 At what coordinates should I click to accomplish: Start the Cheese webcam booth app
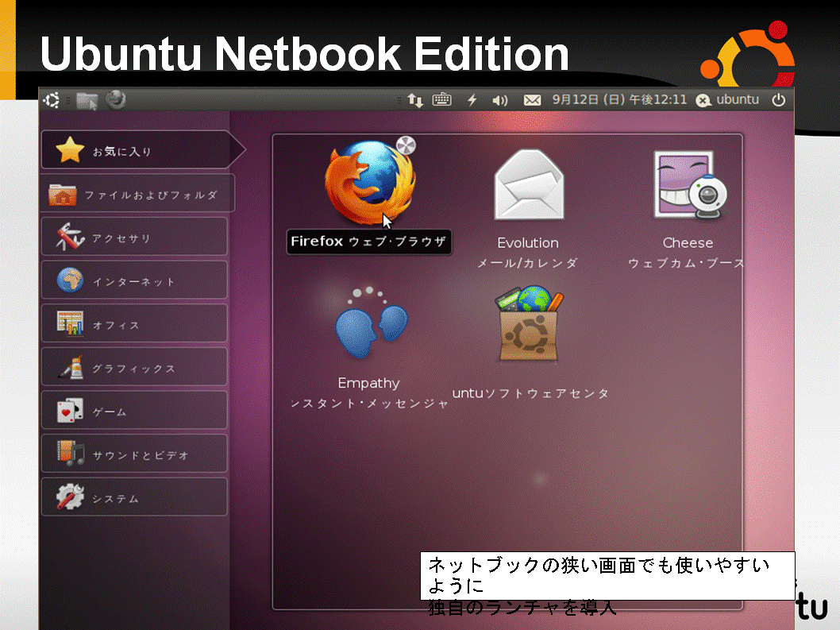tap(690, 184)
